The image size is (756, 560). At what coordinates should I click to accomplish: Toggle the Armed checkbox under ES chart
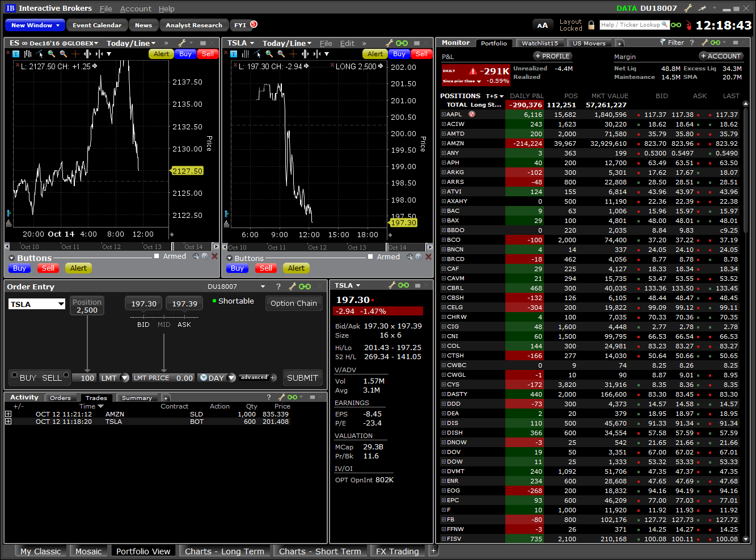coord(157,256)
